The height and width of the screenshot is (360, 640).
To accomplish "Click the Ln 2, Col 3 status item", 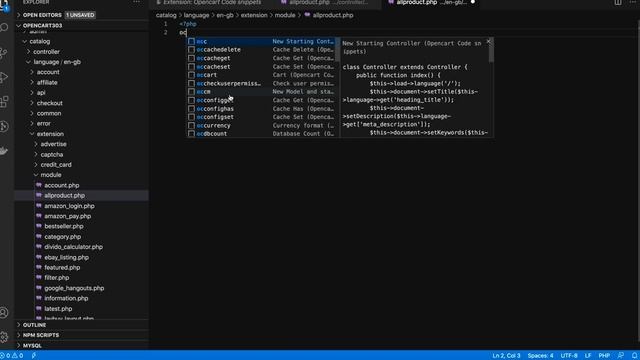I will pos(506,356).
